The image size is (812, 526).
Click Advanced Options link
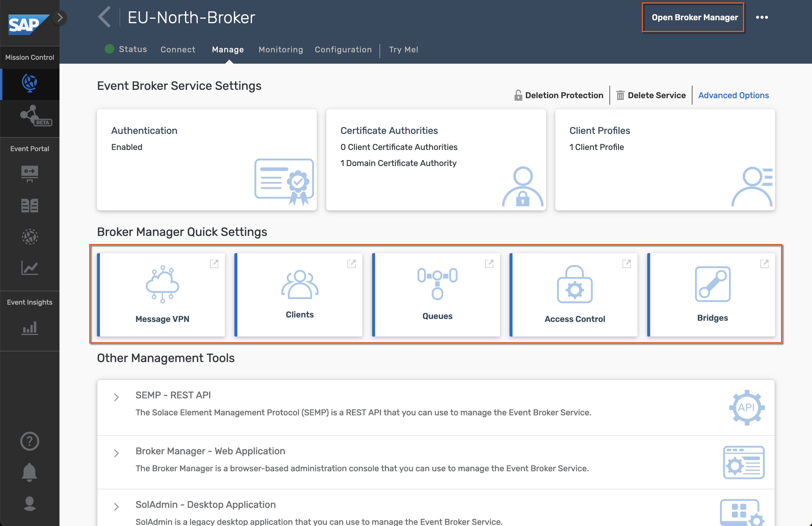coord(733,95)
